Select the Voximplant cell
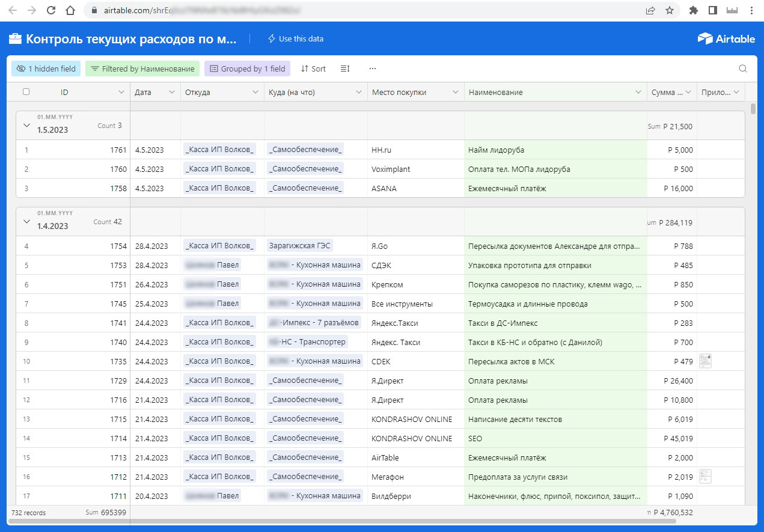The image size is (764, 532). click(416, 169)
